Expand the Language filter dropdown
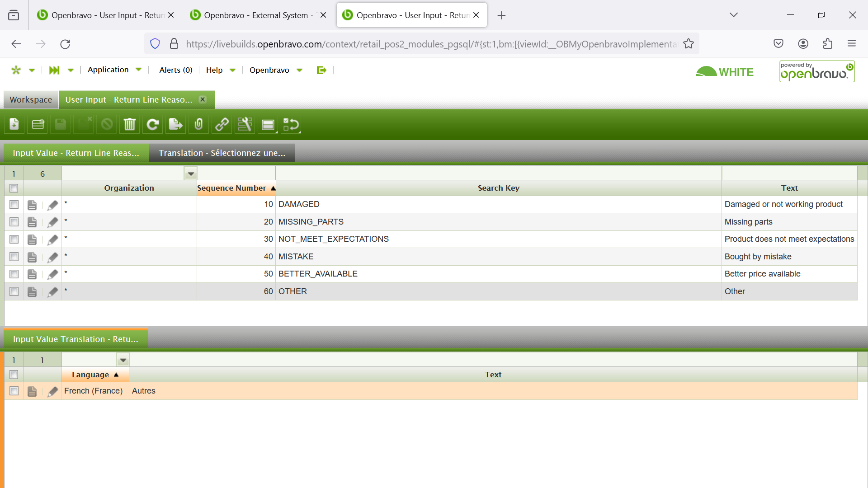 pyautogui.click(x=123, y=360)
